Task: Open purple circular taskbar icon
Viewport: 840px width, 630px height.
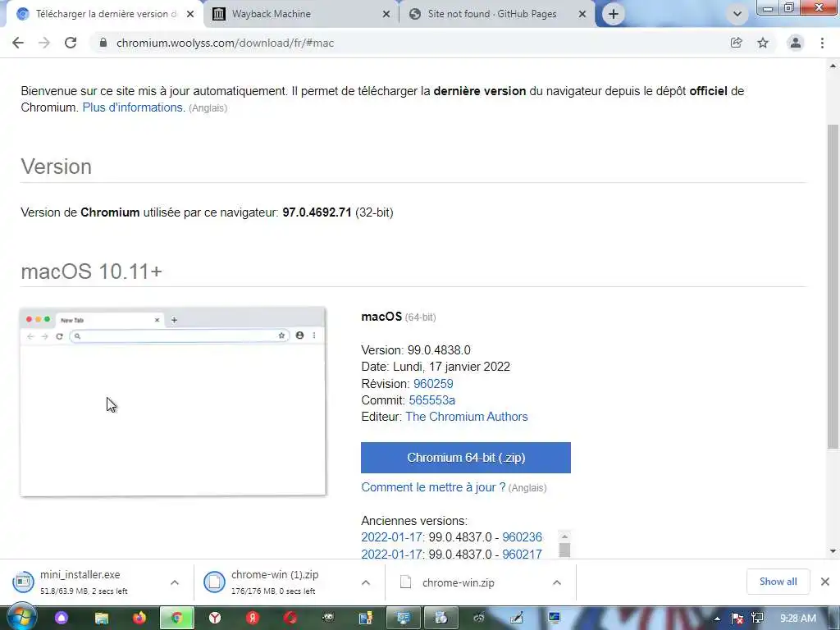Action: point(62,619)
